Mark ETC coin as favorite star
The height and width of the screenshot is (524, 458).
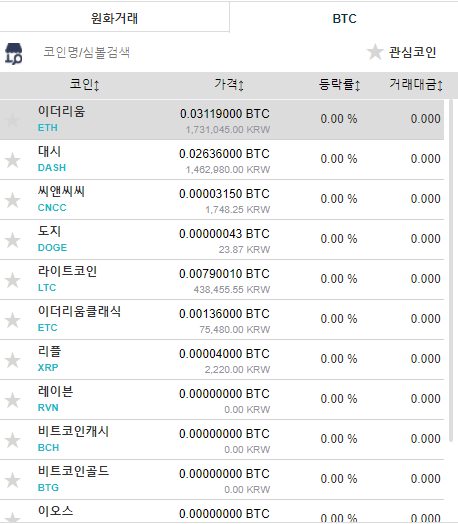(x=13, y=320)
